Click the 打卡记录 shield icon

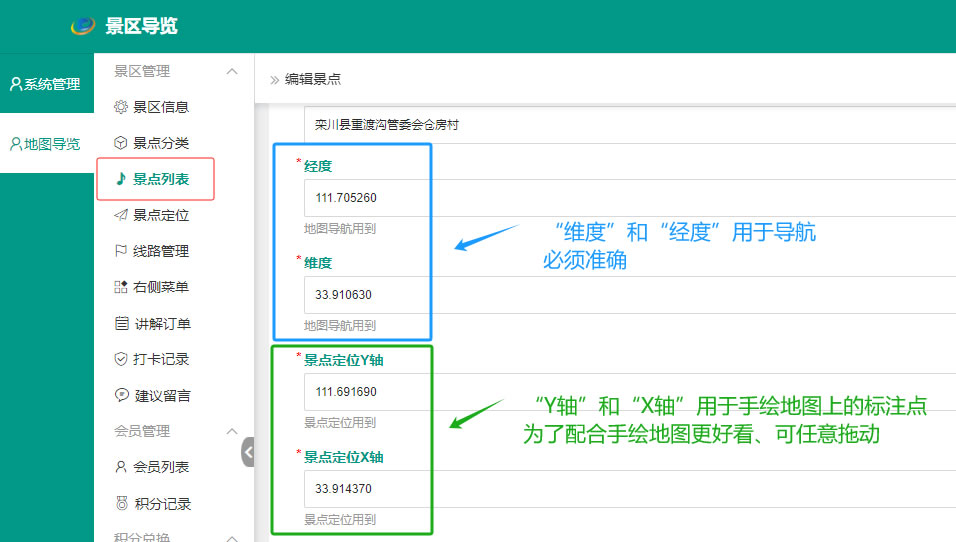[x=121, y=359]
